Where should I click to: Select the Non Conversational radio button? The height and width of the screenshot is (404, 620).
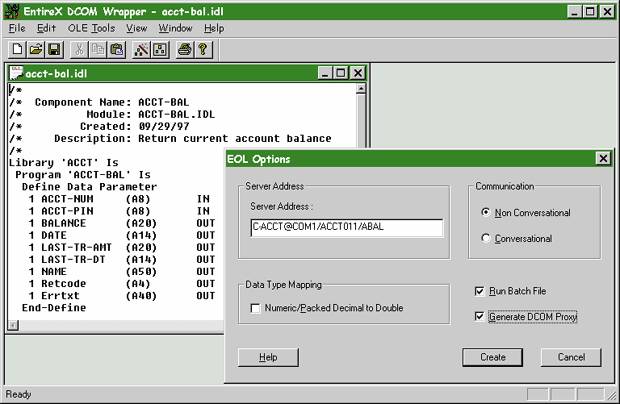(486, 212)
